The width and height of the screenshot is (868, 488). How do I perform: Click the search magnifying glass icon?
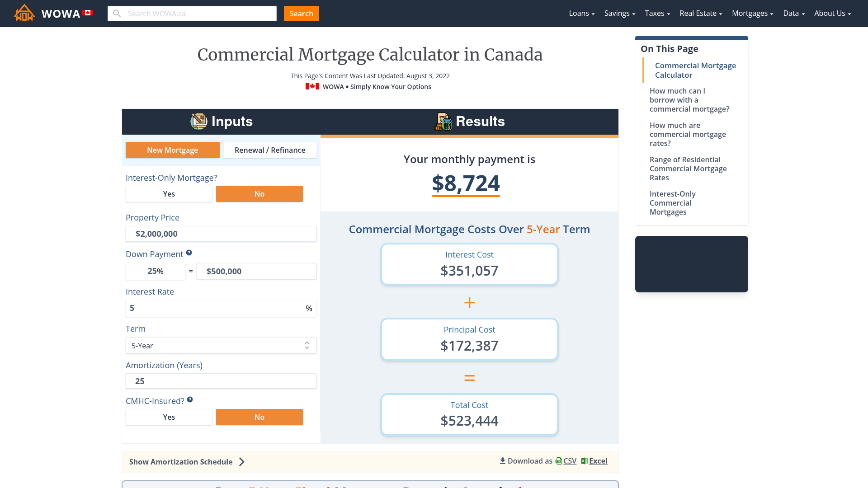(x=117, y=13)
